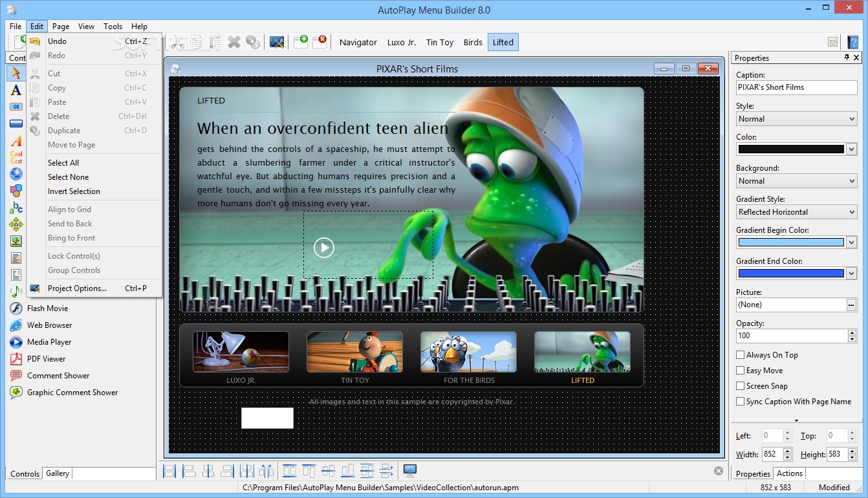Click the play button on the Lifted image
Viewport: 868px width, 498px height.
(324, 247)
